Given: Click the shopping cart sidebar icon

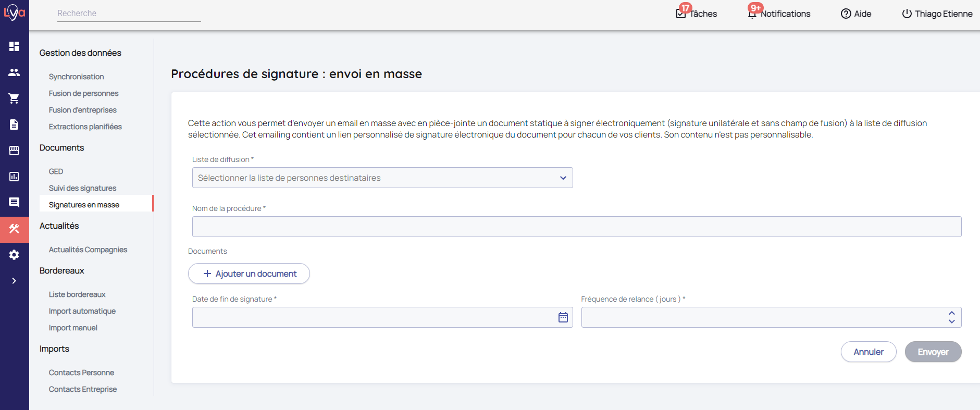Looking at the screenshot, I should click(x=14, y=98).
